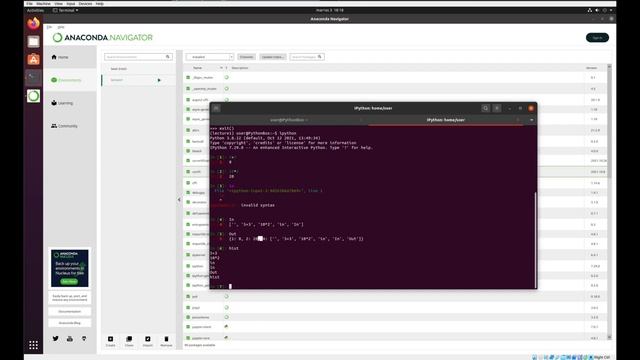Toggle checkbox for backcall package
This screenshot has height=360, width=640.
tap(188, 141)
